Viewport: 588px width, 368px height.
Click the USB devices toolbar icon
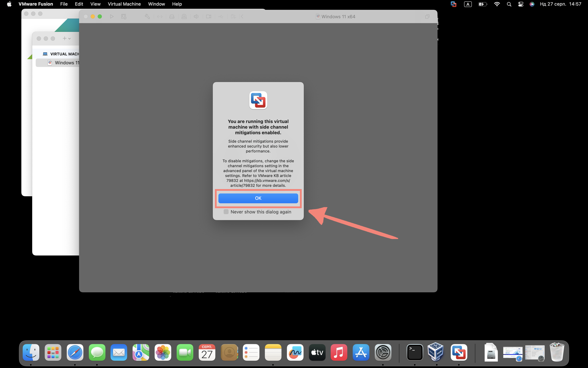pos(221,16)
